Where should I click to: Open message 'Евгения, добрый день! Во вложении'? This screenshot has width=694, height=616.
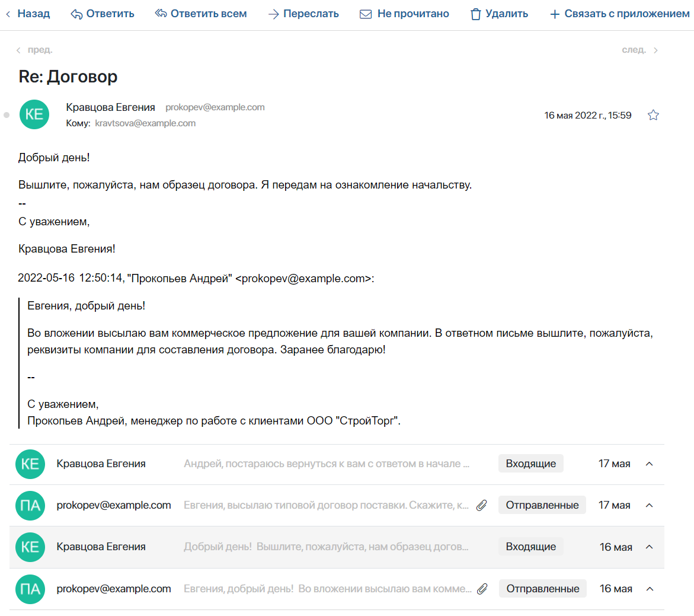coord(328,589)
